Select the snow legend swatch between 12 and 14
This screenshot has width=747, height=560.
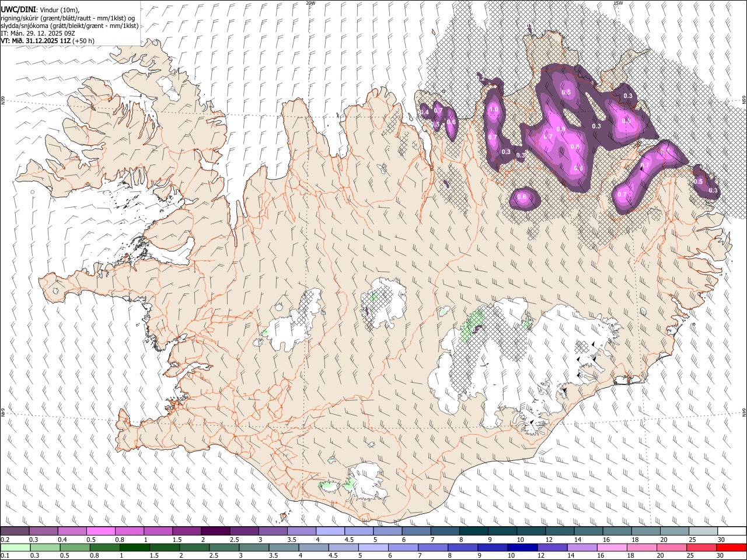(x=560, y=531)
